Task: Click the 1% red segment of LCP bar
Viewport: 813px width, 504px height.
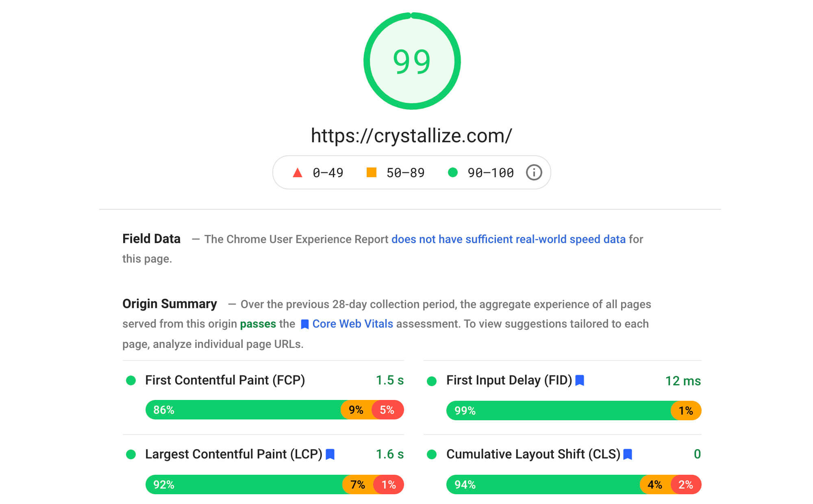Action: point(389,484)
